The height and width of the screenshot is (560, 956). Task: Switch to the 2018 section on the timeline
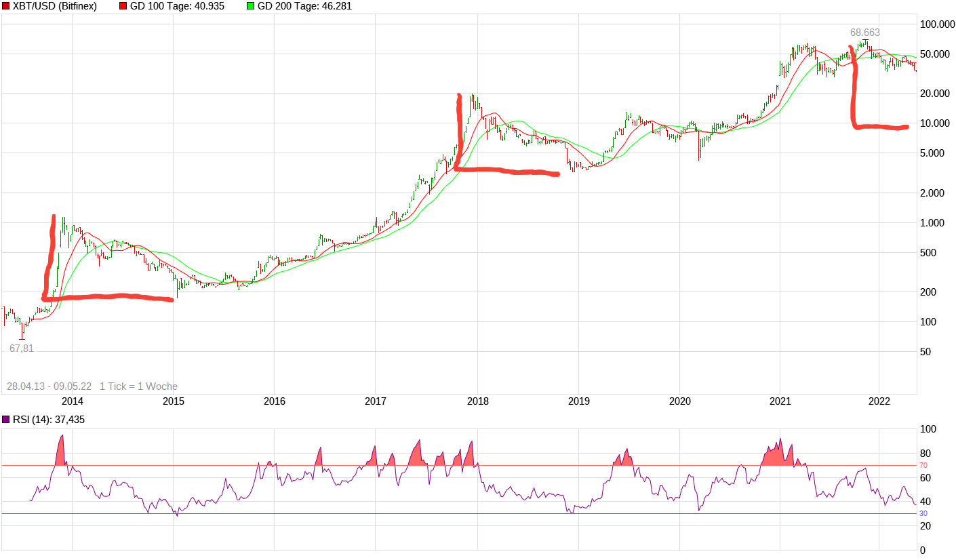(477, 401)
